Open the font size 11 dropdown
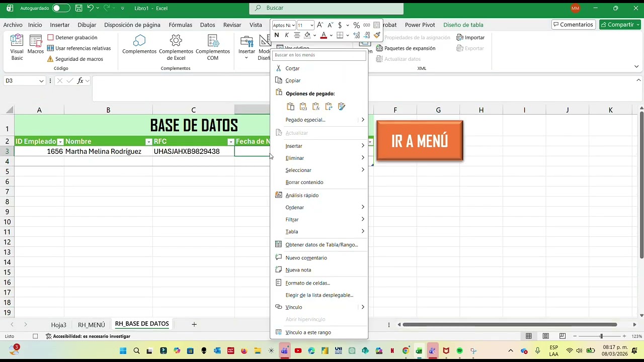Screen dimensions: 644x362 pos(312,25)
